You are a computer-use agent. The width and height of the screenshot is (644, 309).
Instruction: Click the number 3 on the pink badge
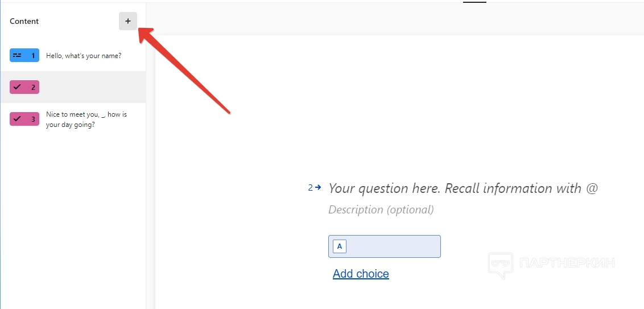(x=33, y=119)
